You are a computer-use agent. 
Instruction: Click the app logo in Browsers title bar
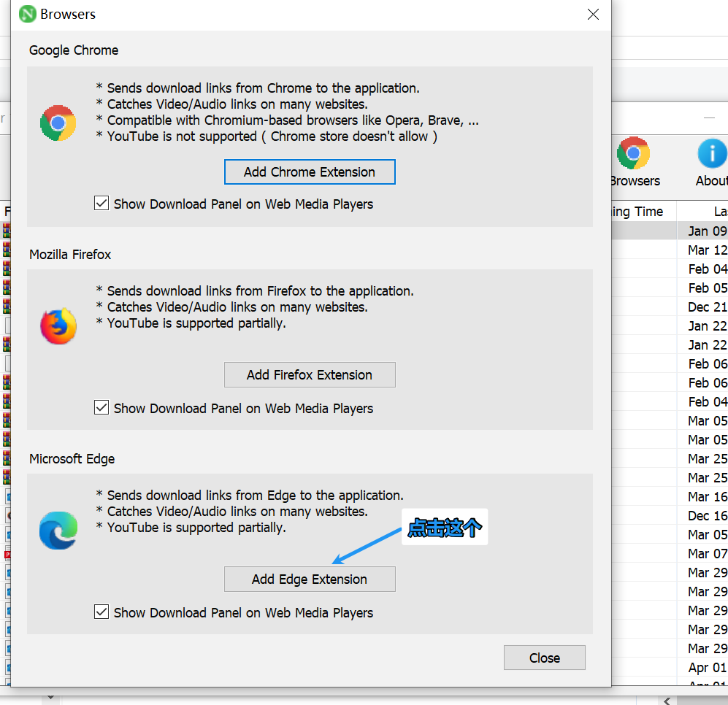pyautogui.click(x=28, y=14)
